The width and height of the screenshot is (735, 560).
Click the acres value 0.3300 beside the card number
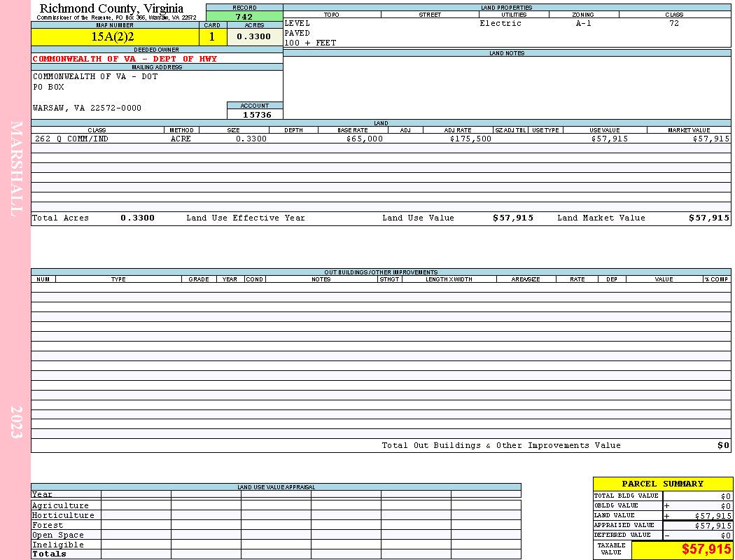[254, 36]
